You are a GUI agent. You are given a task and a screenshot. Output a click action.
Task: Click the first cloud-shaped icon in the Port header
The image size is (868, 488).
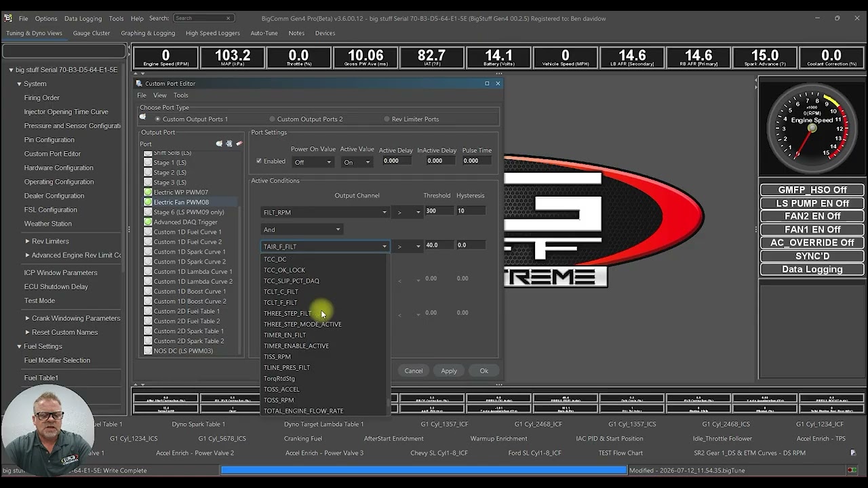[x=219, y=144]
